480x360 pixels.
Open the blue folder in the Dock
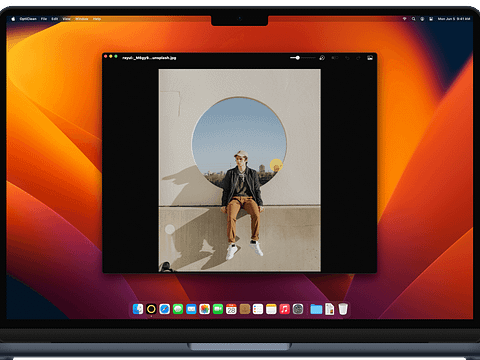316,309
